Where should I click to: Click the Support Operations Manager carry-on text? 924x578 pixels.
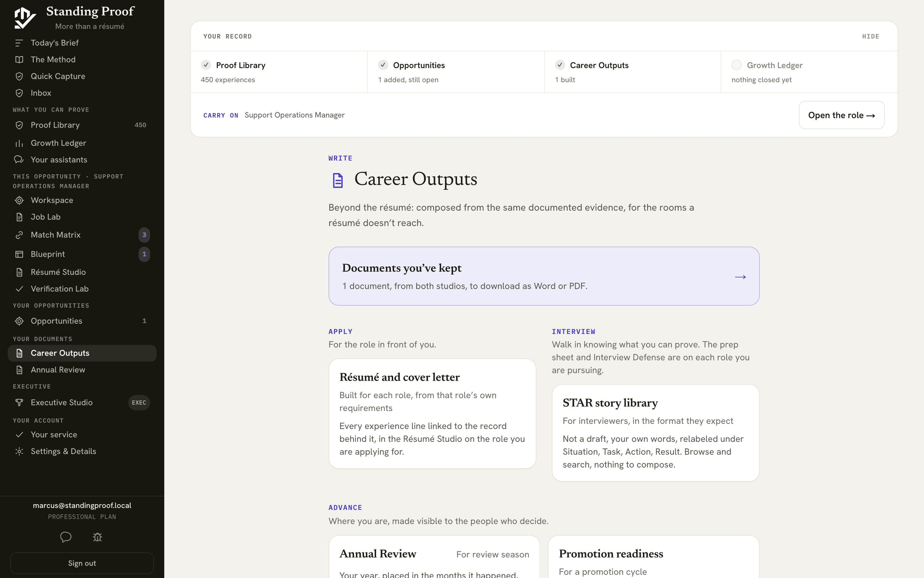[x=295, y=115]
